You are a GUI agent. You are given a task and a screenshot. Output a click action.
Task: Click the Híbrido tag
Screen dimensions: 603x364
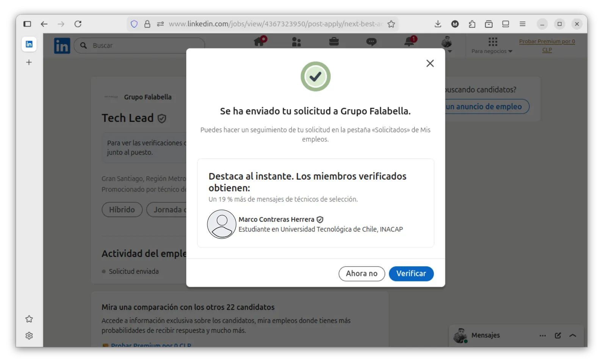click(x=122, y=209)
